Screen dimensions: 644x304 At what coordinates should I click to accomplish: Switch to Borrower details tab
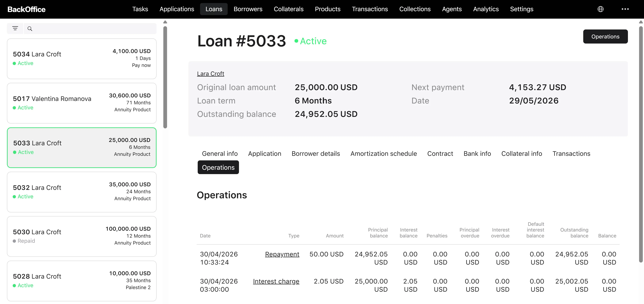(316, 154)
